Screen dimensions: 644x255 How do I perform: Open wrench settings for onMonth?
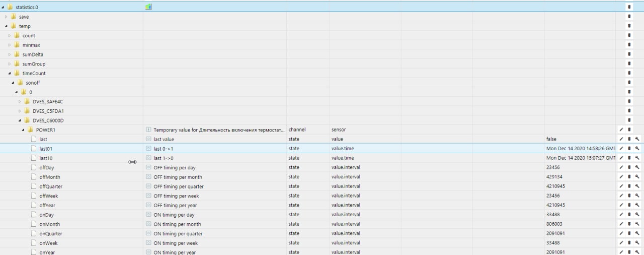pyautogui.click(x=637, y=224)
